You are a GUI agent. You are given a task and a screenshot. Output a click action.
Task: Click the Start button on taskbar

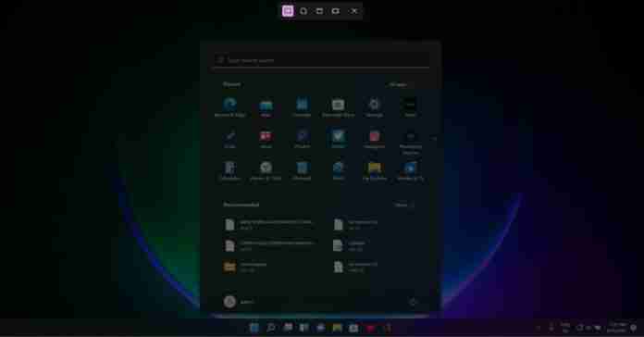tap(254, 328)
